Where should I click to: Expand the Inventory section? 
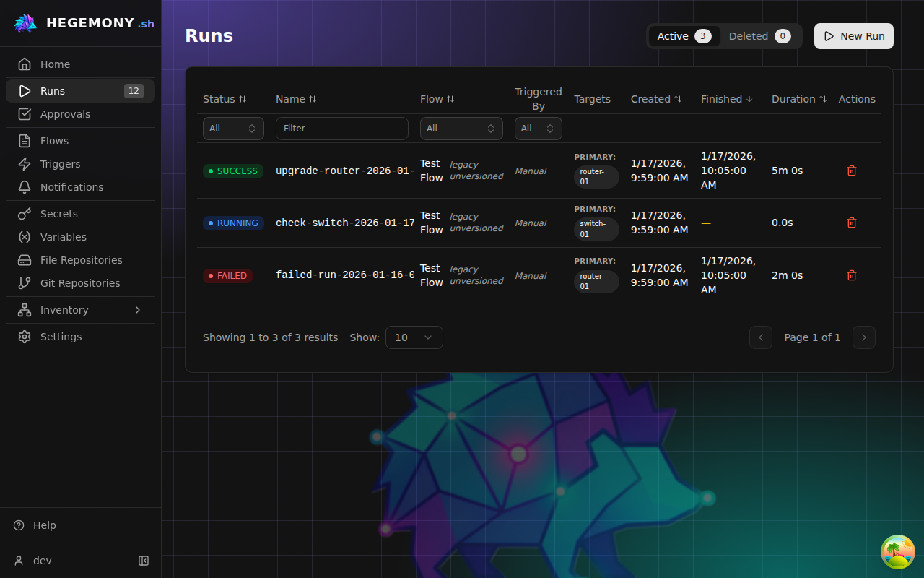point(80,310)
